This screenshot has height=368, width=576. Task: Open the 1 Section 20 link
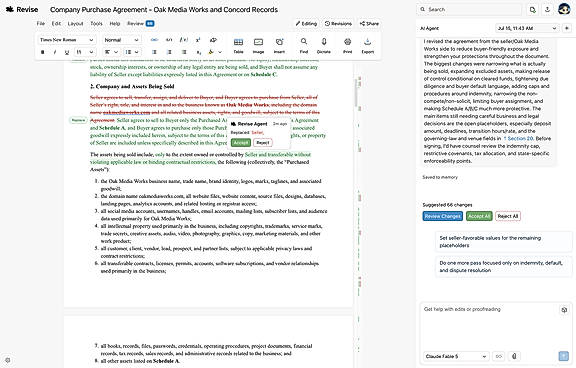click(x=518, y=138)
